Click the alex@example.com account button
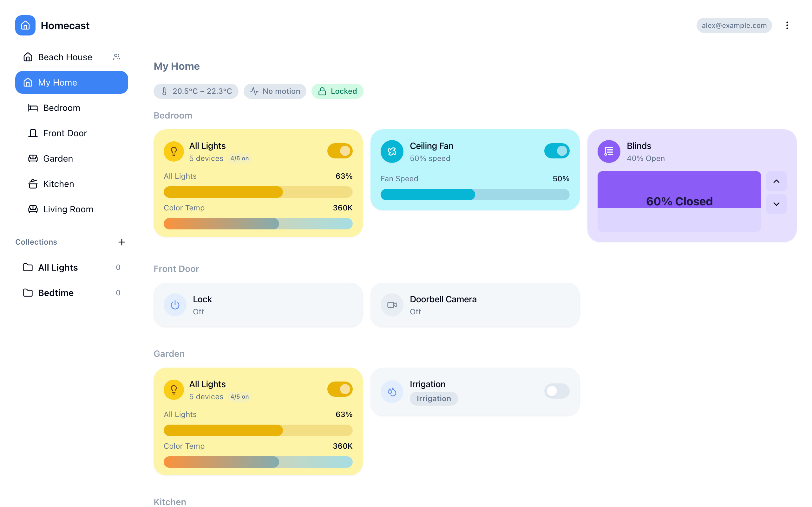 tap(734, 25)
